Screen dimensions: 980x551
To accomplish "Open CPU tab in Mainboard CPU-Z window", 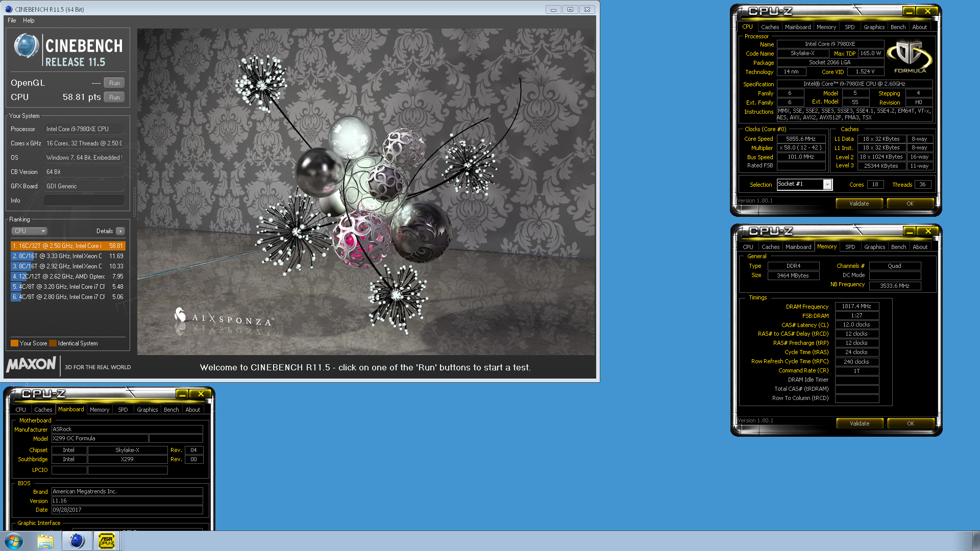I will tap(20, 410).
